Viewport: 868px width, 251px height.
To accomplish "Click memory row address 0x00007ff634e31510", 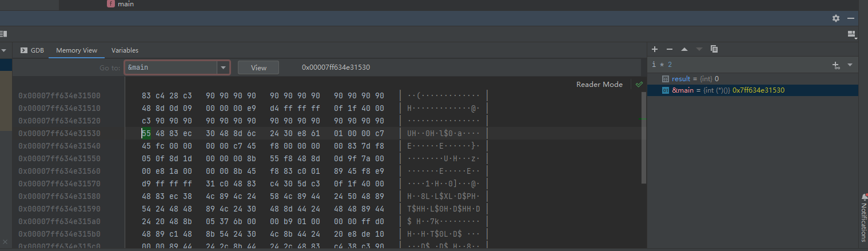I will 59,108.
